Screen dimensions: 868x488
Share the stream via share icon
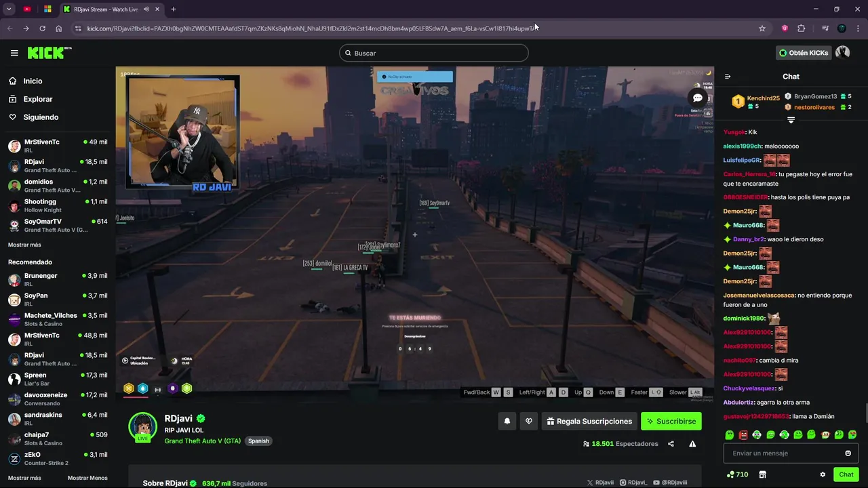click(x=671, y=444)
